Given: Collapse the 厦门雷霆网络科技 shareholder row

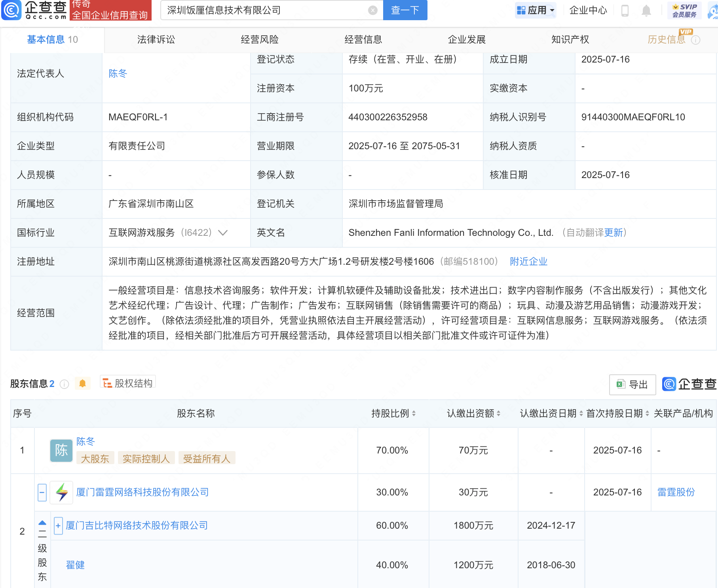Looking at the screenshot, I should (42, 492).
